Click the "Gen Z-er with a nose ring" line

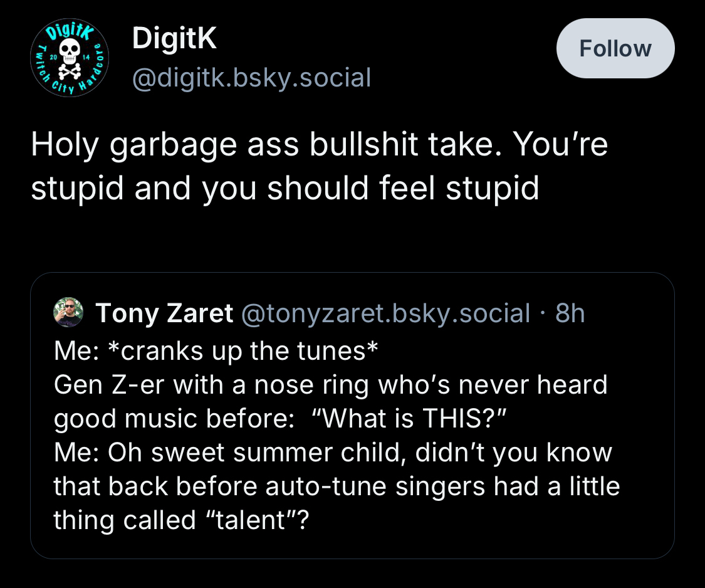[330, 384]
